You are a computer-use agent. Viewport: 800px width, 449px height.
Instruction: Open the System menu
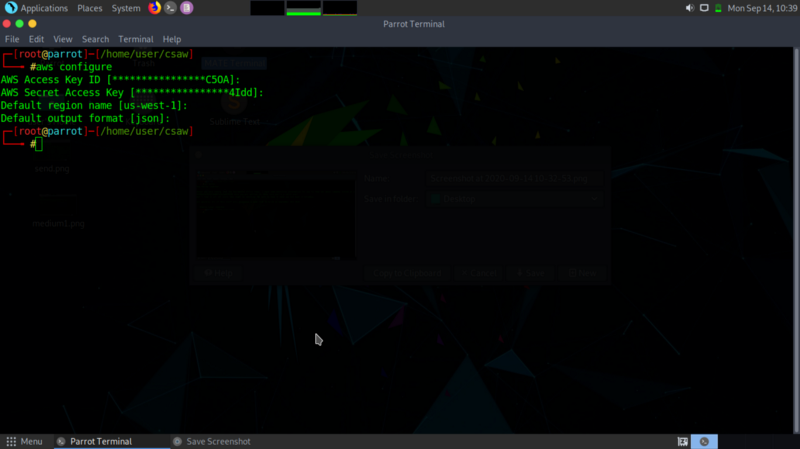pos(126,8)
